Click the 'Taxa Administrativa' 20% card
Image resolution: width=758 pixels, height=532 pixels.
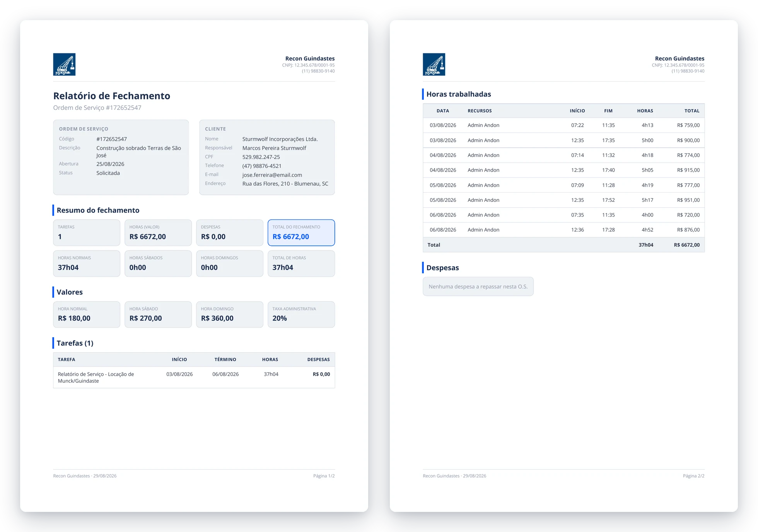pos(301,314)
